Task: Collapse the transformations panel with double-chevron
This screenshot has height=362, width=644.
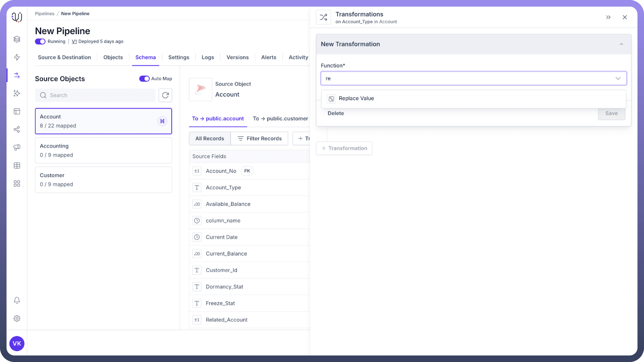Action: [608, 17]
